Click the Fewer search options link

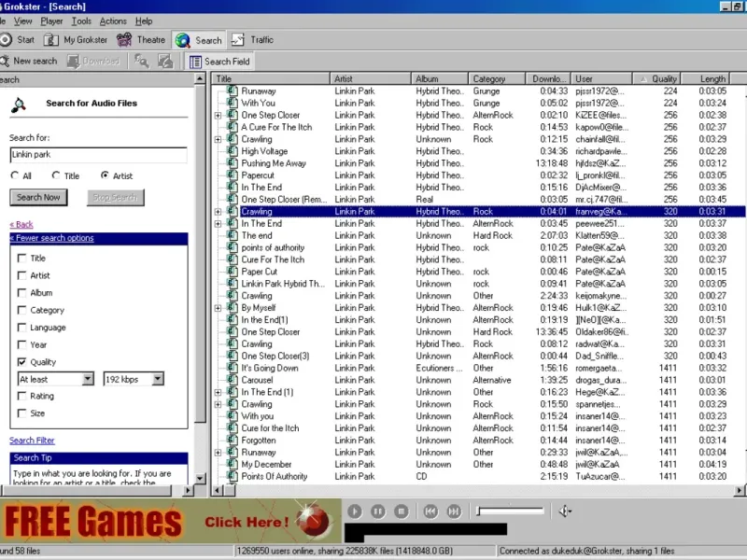[52, 238]
